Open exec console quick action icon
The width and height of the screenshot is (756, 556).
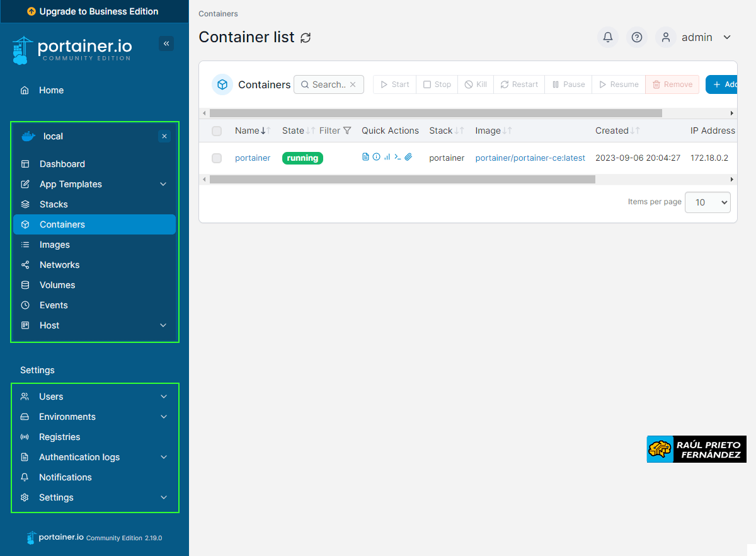pos(398,157)
